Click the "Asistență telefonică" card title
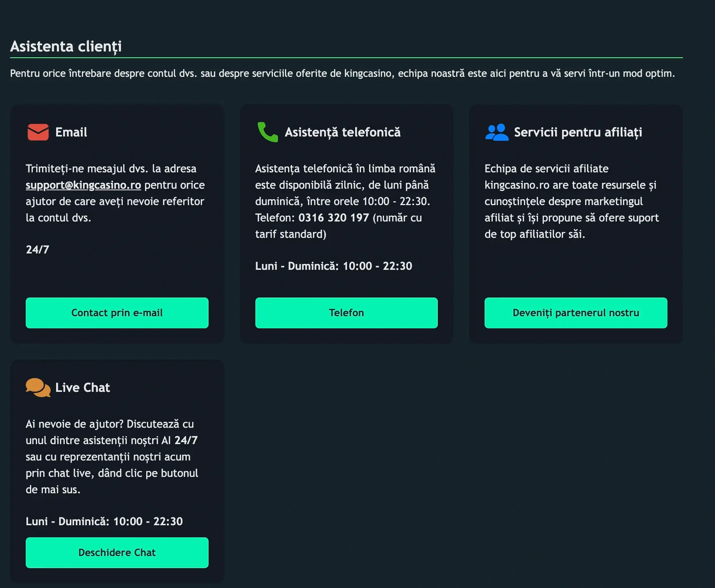The height and width of the screenshot is (588, 715). 343,132
